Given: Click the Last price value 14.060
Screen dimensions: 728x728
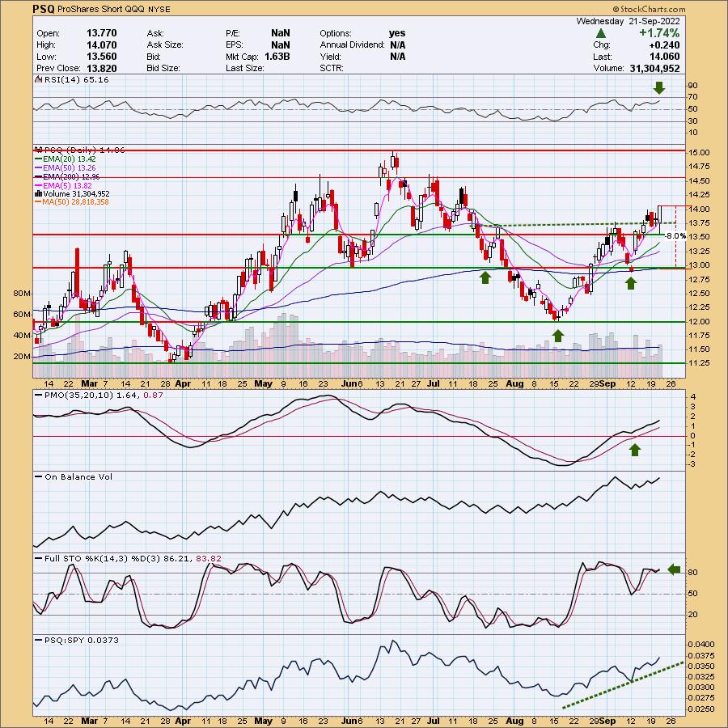Looking at the screenshot, I should (664, 57).
